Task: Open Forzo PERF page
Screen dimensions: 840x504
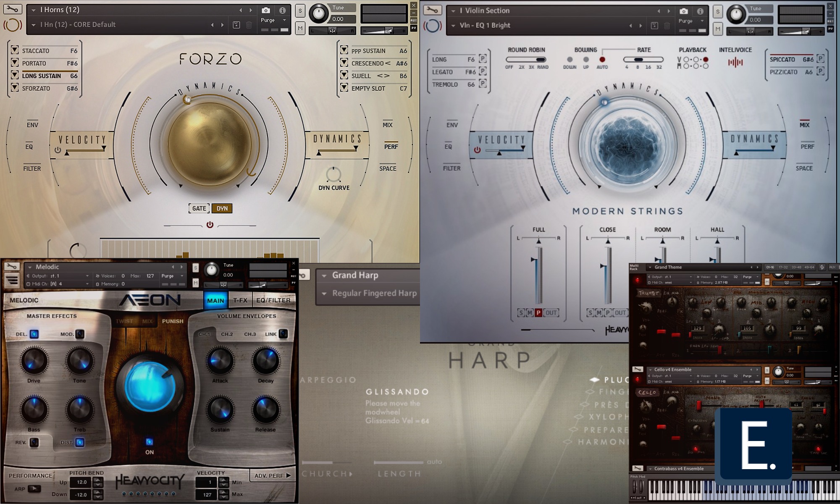Action: [391, 146]
